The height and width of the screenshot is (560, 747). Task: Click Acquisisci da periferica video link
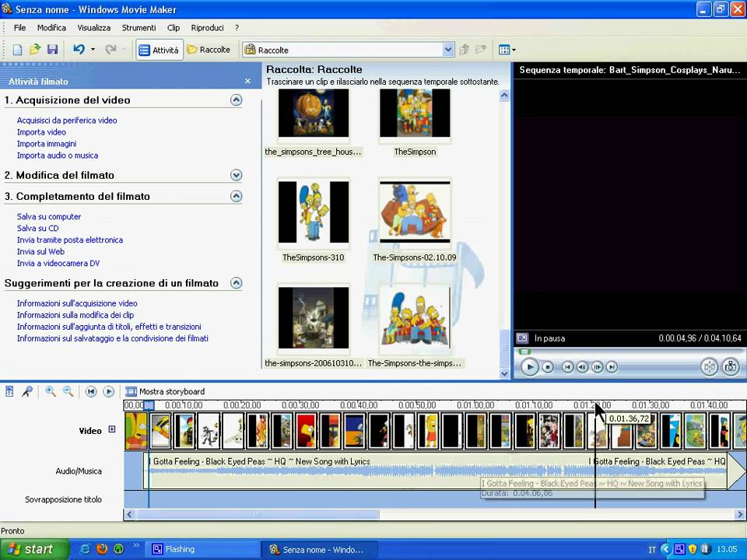point(67,121)
